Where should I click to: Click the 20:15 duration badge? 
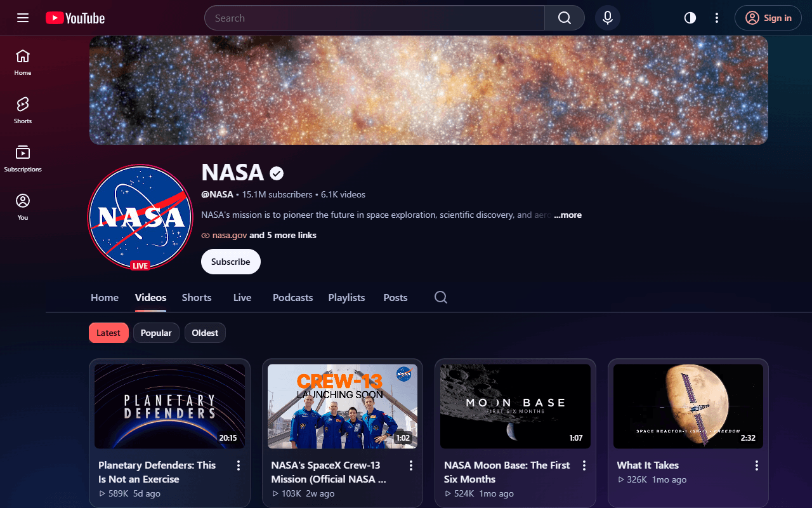pyautogui.click(x=228, y=438)
